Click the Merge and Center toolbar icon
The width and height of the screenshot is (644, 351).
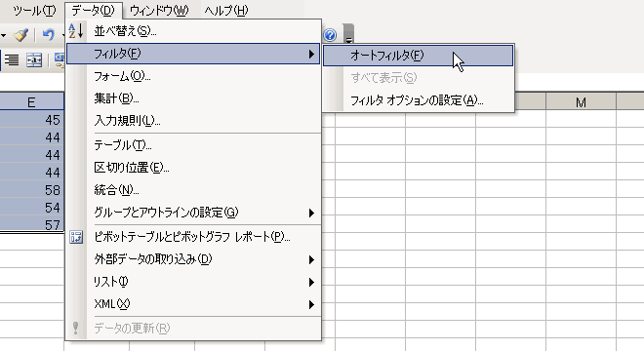point(34,60)
